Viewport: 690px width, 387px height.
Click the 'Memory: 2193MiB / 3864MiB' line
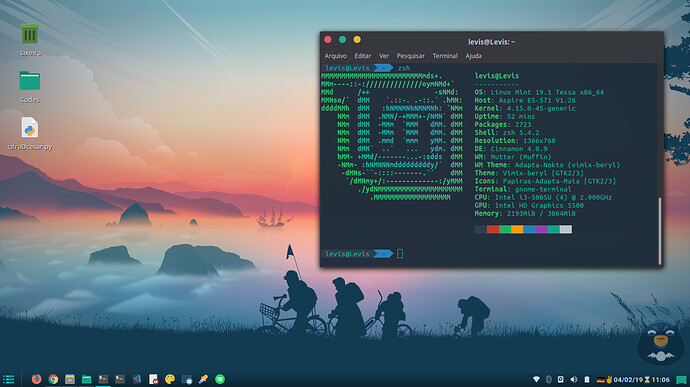coord(525,214)
